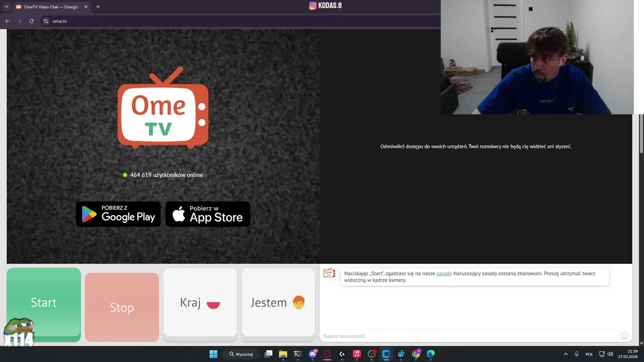Open a new browser tab

98,7
